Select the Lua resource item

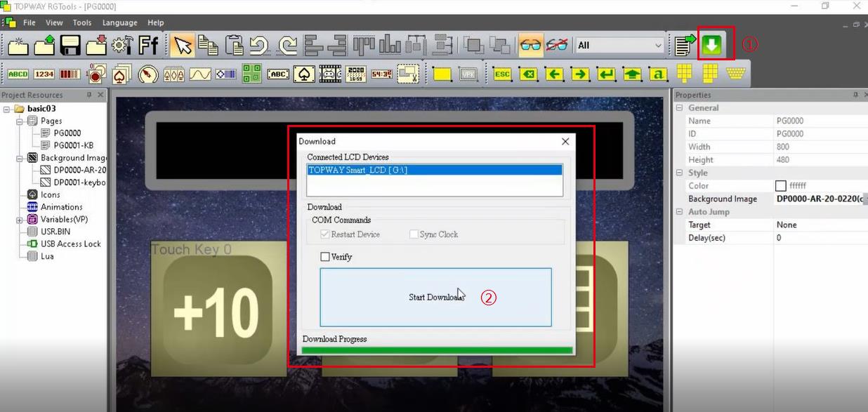[48, 256]
